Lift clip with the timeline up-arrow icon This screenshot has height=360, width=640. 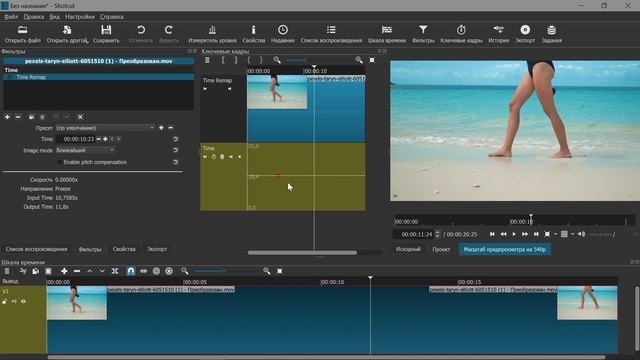click(89, 271)
